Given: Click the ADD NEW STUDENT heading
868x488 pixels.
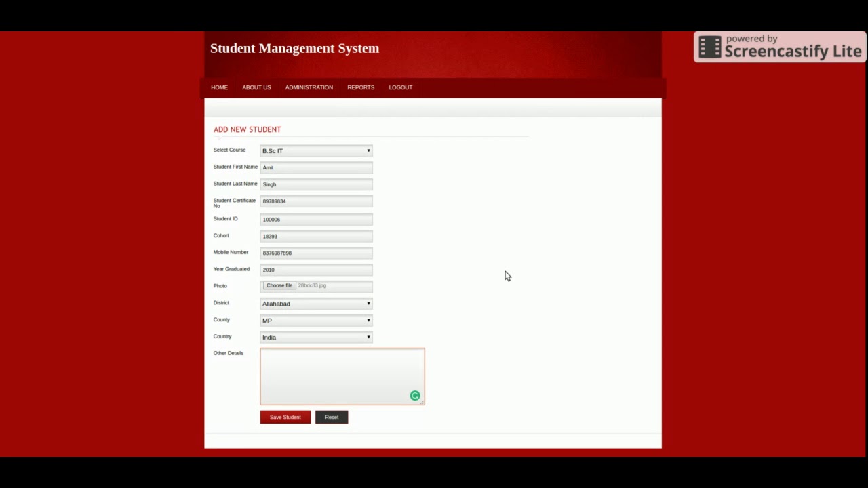Looking at the screenshot, I should [x=247, y=129].
